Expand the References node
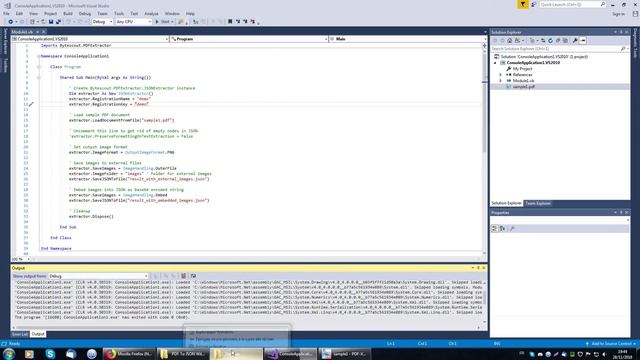The height and width of the screenshot is (360, 640). tap(501, 75)
